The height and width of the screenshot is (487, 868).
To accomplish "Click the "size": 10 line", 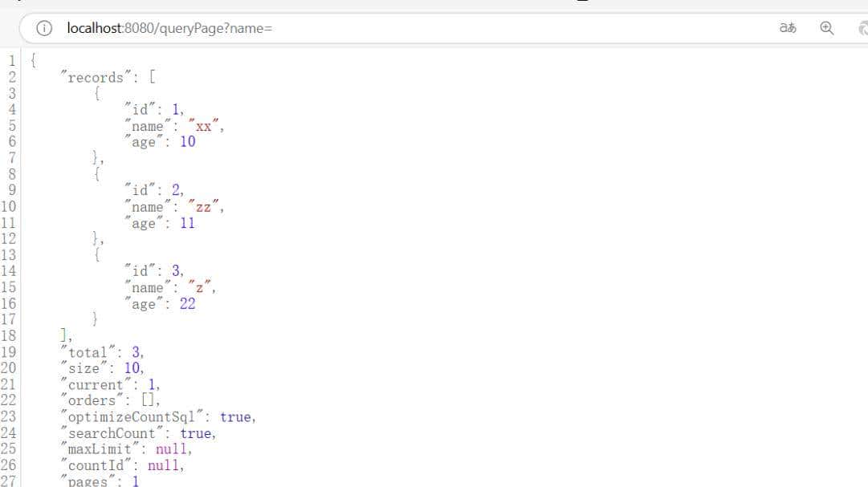I will (x=102, y=368).
